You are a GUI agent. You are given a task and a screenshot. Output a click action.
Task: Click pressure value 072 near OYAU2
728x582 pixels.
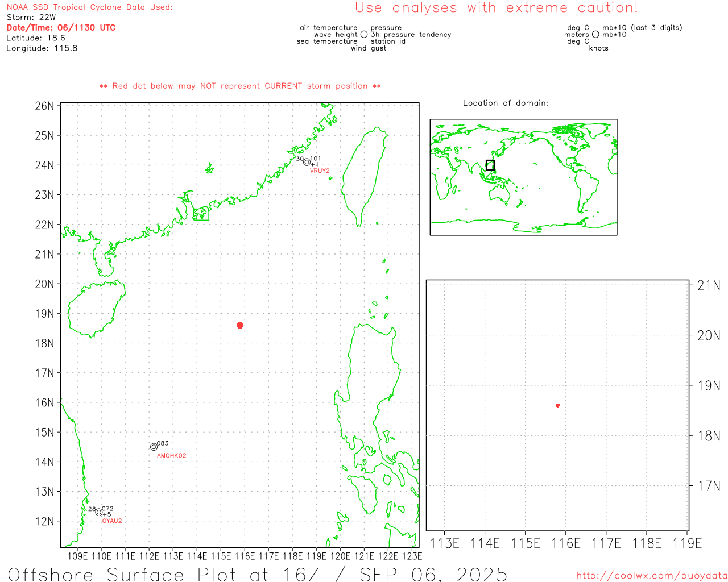tap(107, 509)
